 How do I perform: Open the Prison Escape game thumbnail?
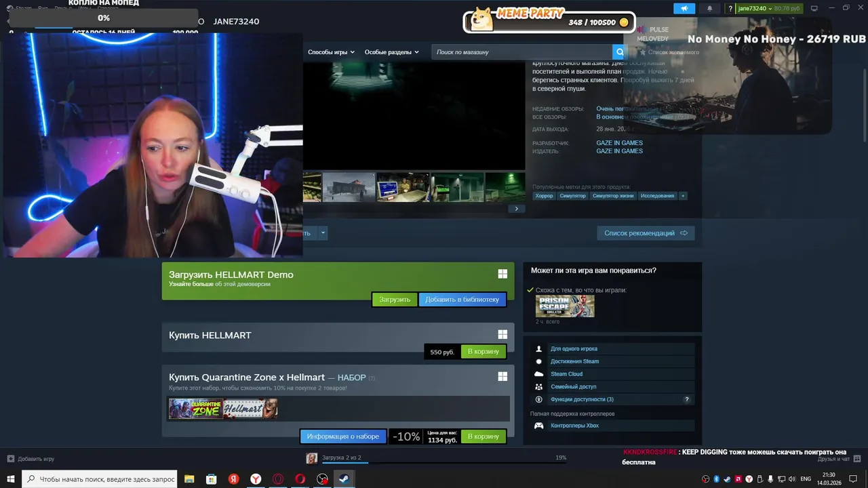[565, 306]
